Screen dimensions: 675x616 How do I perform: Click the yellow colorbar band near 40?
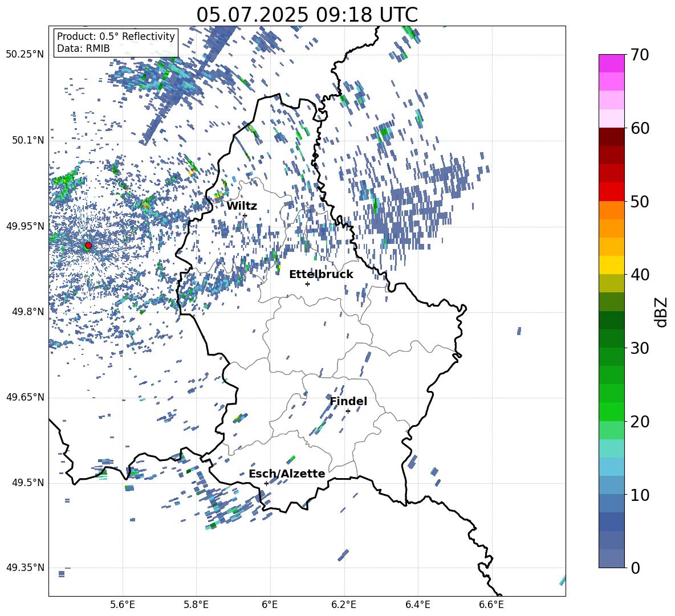(x=611, y=265)
